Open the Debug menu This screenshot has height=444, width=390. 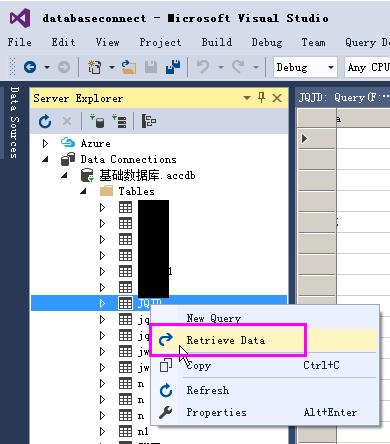pos(267,42)
